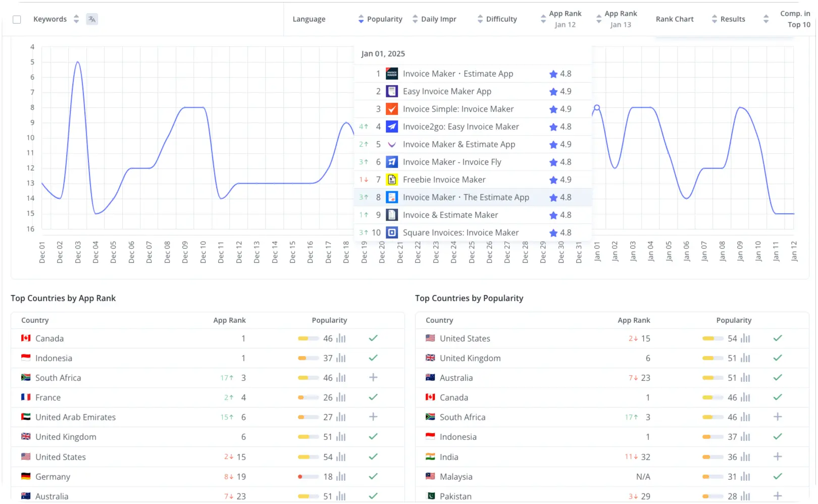The width and height of the screenshot is (818, 504).
Task: Toggle the checkmark for Germany row
Action: pos(373,476)
